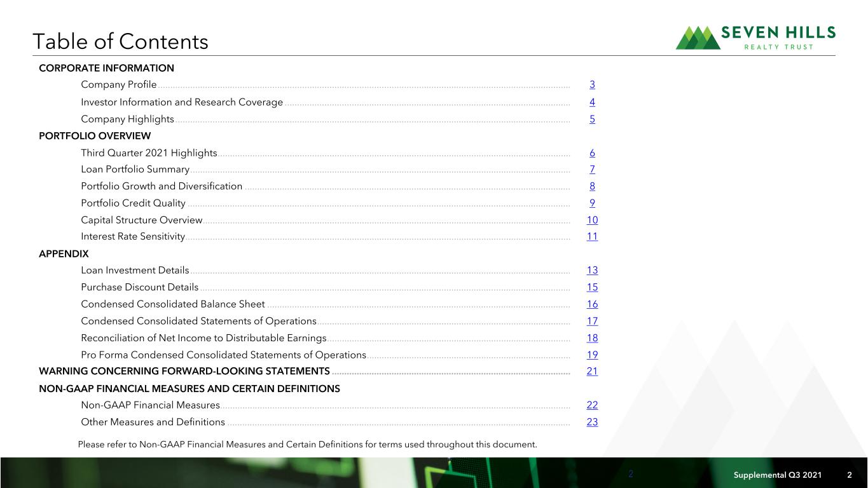This screenshot has width=868, height=488.
Task: Open page 10 link for Capital Structure Overview
Action: point(592,220)
